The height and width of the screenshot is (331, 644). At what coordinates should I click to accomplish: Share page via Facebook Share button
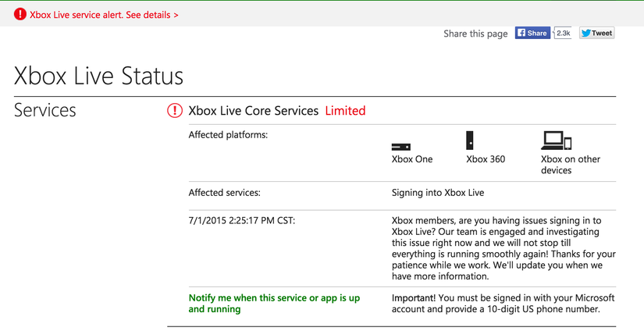(532, 34)
